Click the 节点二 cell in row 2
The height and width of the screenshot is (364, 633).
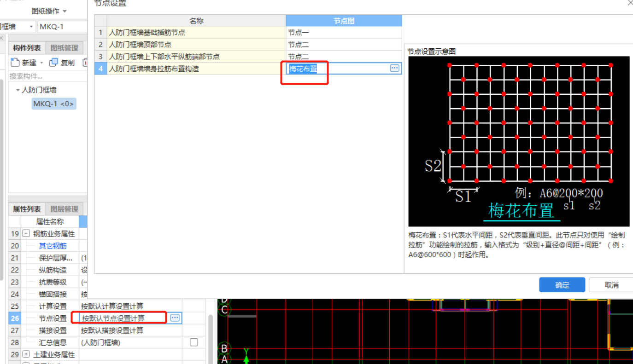[344, 45]
